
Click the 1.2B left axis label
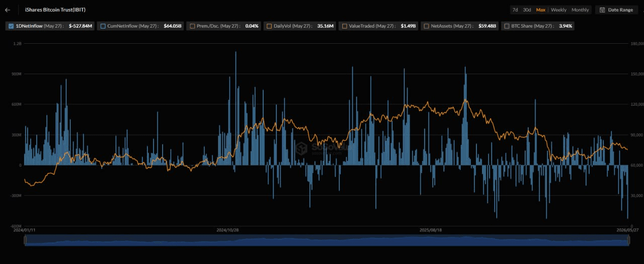(x=18, y=44)
